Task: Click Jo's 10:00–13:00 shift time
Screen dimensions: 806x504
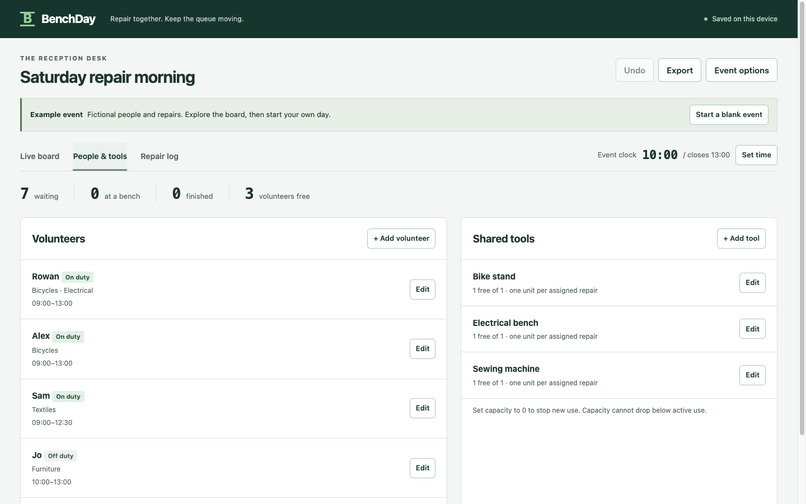Action: 51,482
